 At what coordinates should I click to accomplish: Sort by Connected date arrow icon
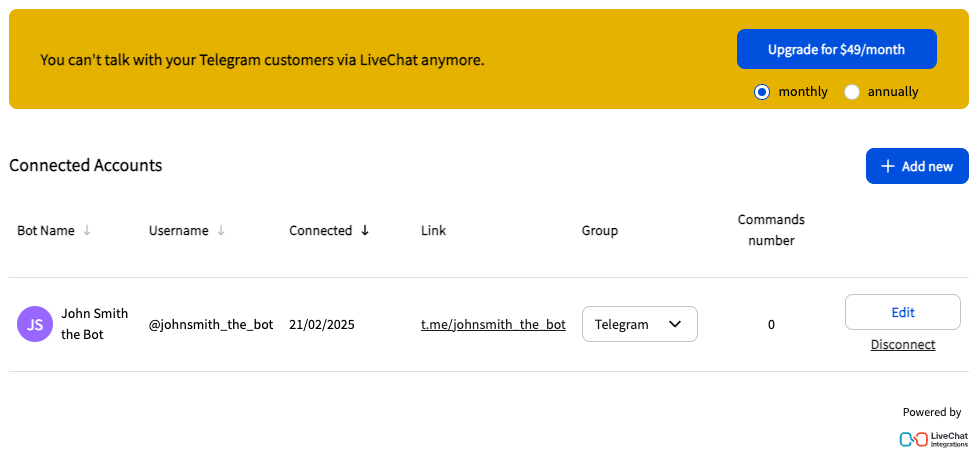(x=365, y=231)
